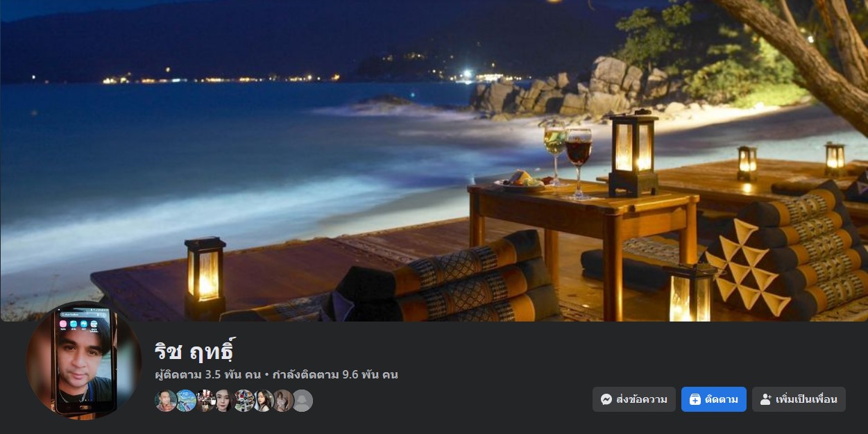Open the first friend avatar in the row
The width and height of the screenshot is (868, 434).
click(166, 401)
